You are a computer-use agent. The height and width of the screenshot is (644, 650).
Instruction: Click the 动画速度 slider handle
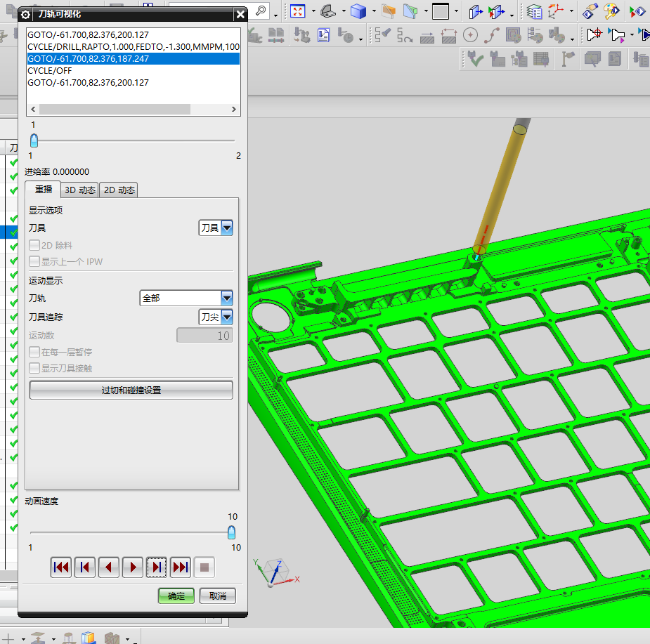click(x=231, y=532)
